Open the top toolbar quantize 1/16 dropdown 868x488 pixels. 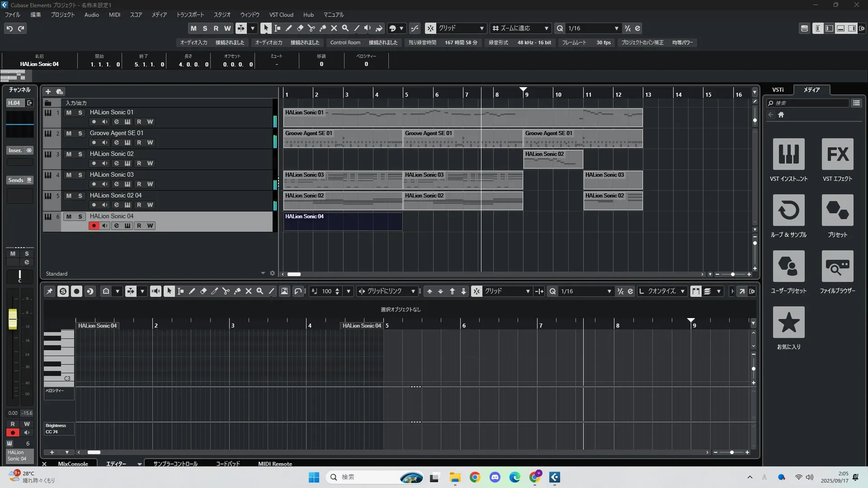[x=616, y=28]
